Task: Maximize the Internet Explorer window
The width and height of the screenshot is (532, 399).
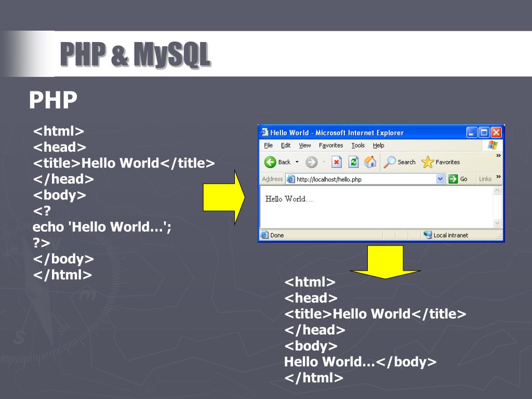Action: (484, 132)
